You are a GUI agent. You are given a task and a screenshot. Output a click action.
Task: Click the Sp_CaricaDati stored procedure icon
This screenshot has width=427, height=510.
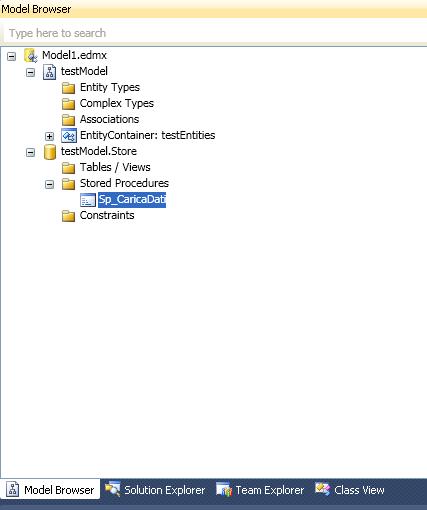(88, 200)
